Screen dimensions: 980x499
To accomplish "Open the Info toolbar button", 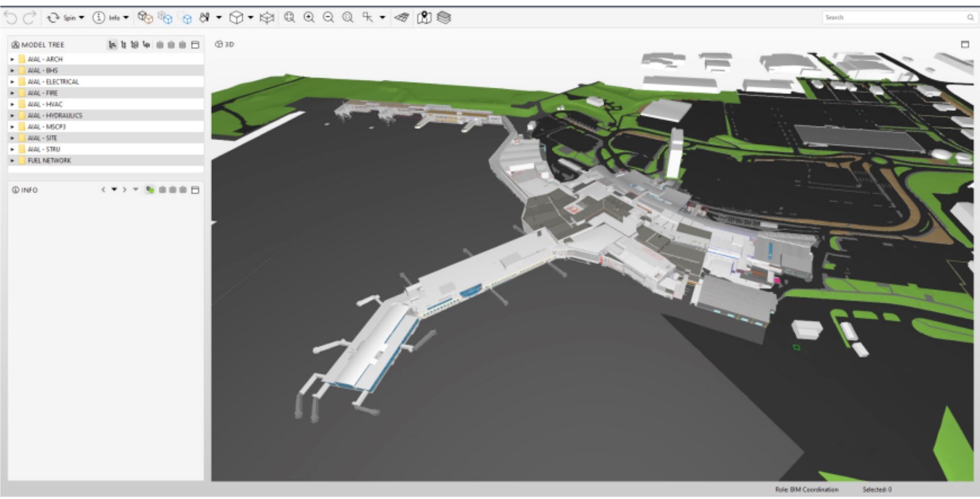I will tap(110, 18).
